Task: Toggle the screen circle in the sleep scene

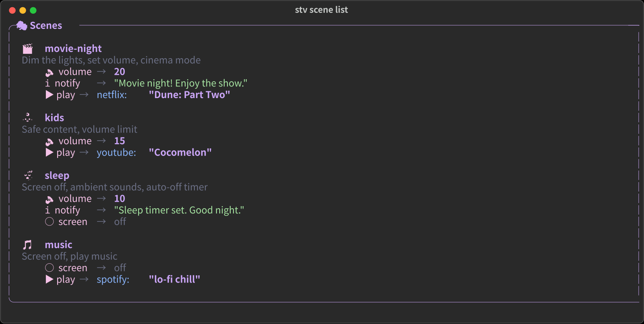Action: point(50,221)
